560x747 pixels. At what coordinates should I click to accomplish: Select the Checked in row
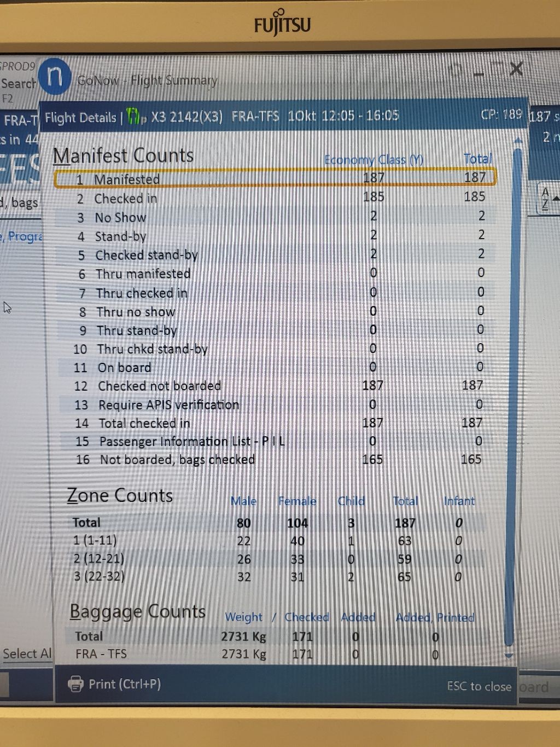[125, 198]
